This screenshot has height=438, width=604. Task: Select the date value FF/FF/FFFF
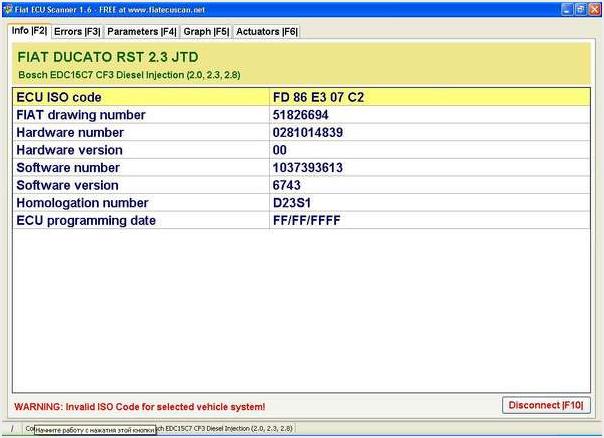pos(307,221)
